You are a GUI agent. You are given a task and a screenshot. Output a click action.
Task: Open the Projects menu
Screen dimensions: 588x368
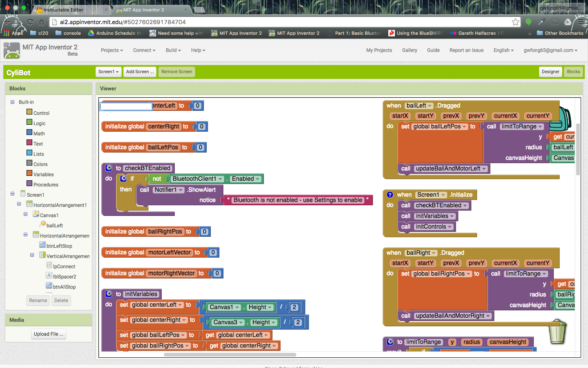pyautogui.click(x=112, y=50)
